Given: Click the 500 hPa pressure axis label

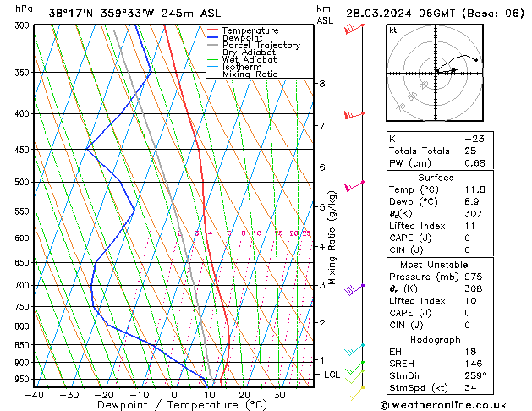Looking at the screenshot, I should [24, 183].
